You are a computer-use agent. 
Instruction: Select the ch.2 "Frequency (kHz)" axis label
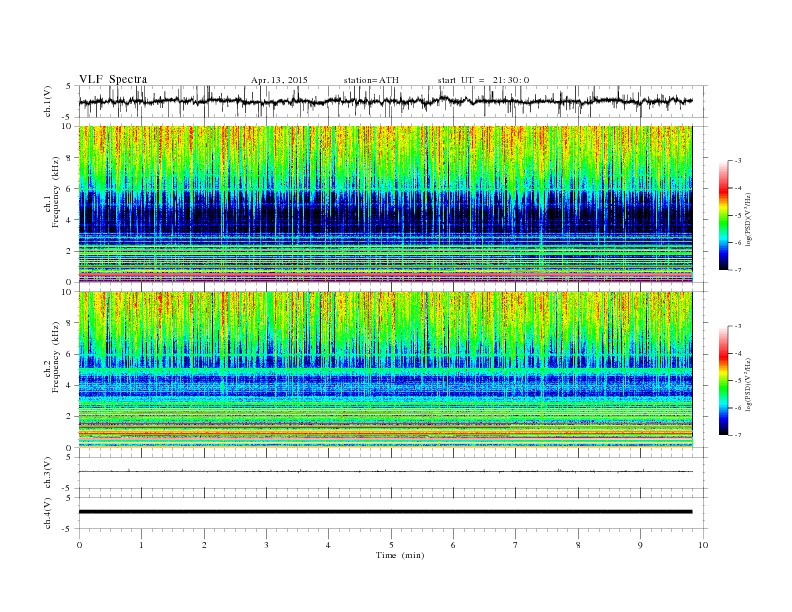pos(56,358)
